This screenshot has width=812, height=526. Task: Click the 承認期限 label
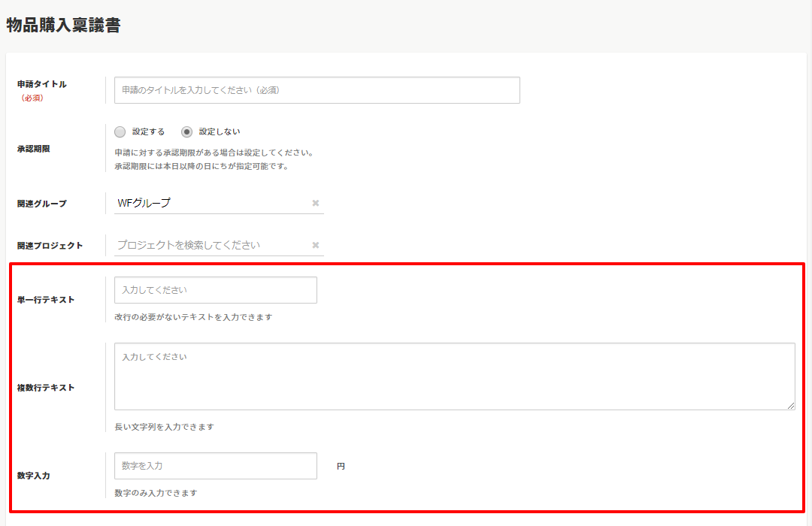coord(33,149)
